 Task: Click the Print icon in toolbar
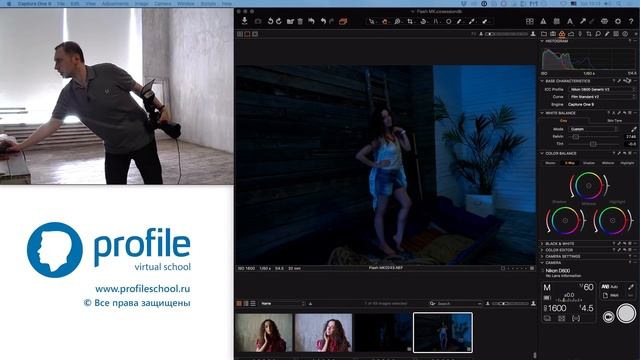coord(604,21)
